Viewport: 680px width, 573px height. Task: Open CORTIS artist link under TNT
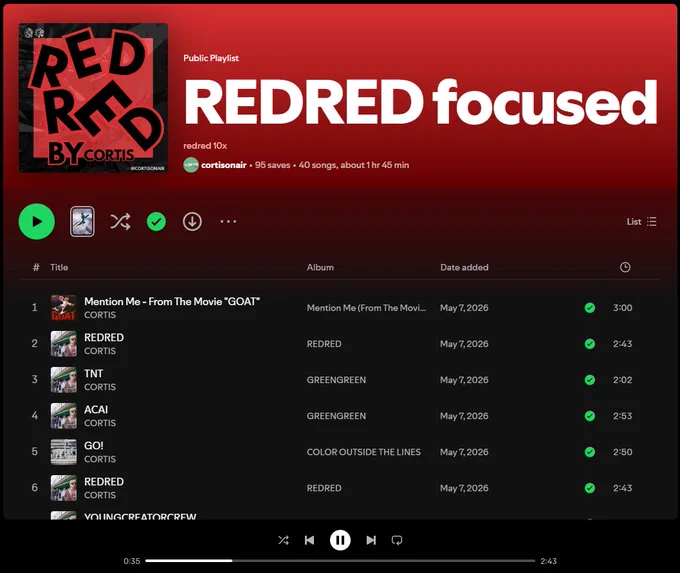100,387
